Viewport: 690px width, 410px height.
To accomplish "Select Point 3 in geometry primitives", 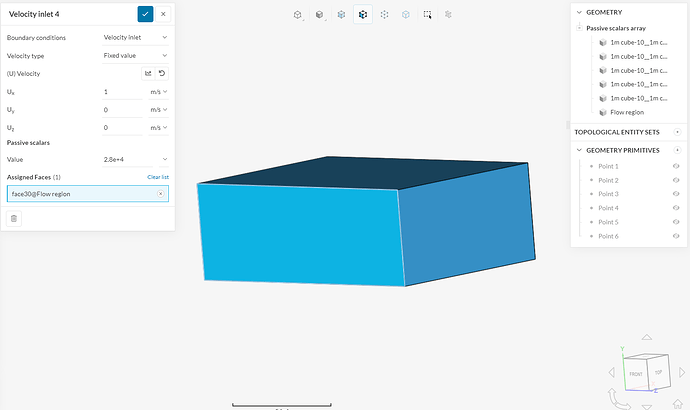I will point(608,194).
